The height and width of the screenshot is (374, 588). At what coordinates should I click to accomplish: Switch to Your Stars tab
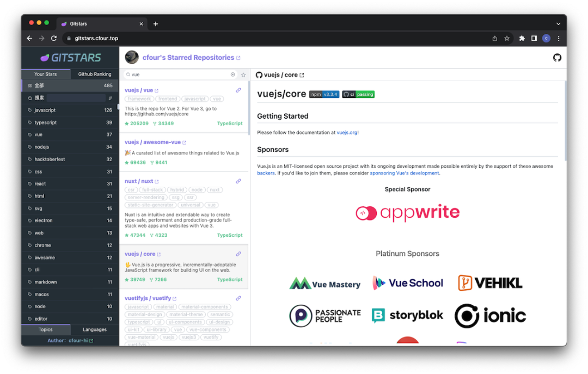coord(46,74)
